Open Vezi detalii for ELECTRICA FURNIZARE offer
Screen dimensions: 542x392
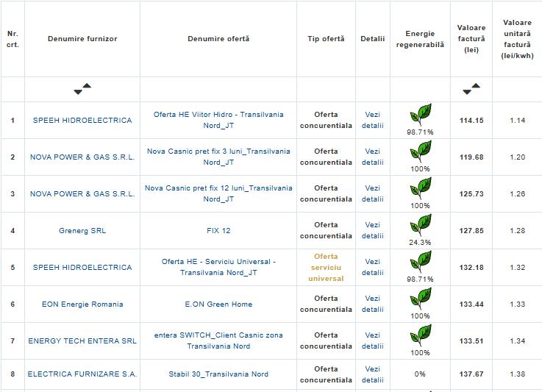(373, 374)
